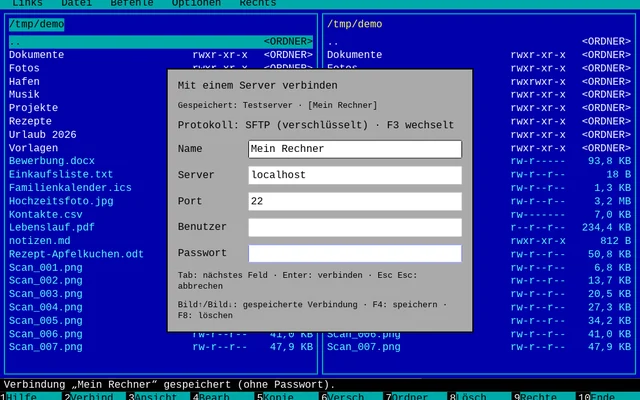Screen dimensions: 640x400
Task: Select file Lebenslauf.pdf
Action: (52, 227)
